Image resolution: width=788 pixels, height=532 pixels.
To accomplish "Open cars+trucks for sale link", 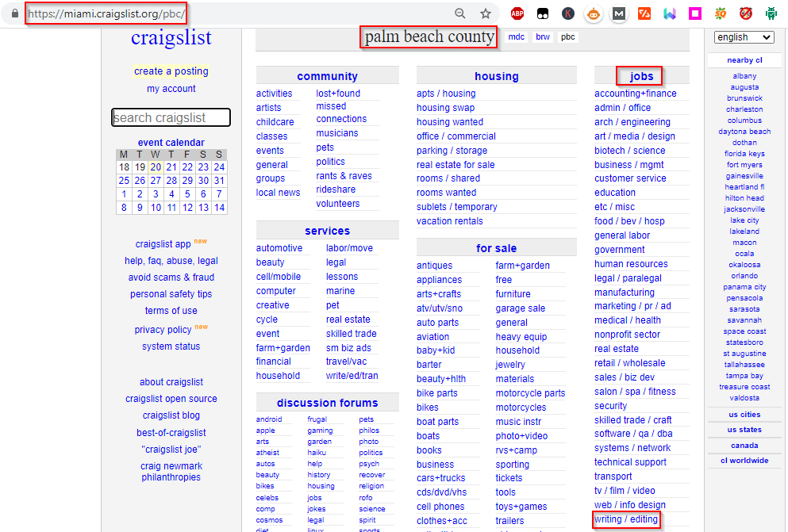I will point(440,478).
